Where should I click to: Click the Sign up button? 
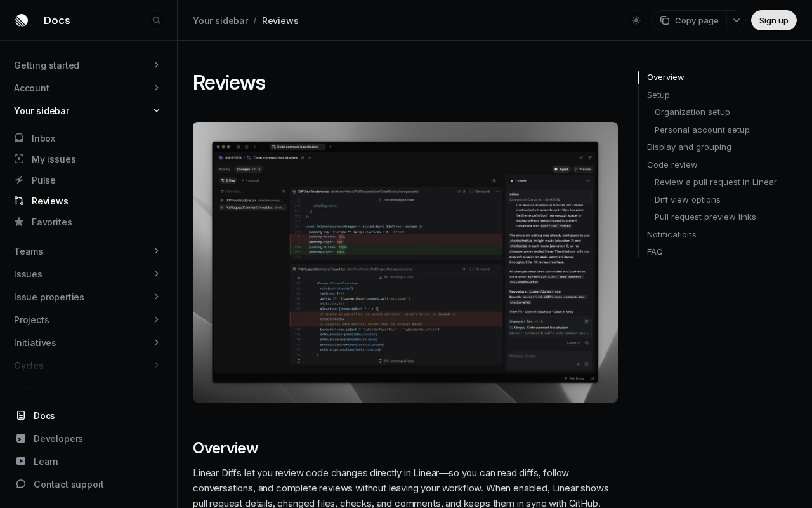[x=774, y=20]
